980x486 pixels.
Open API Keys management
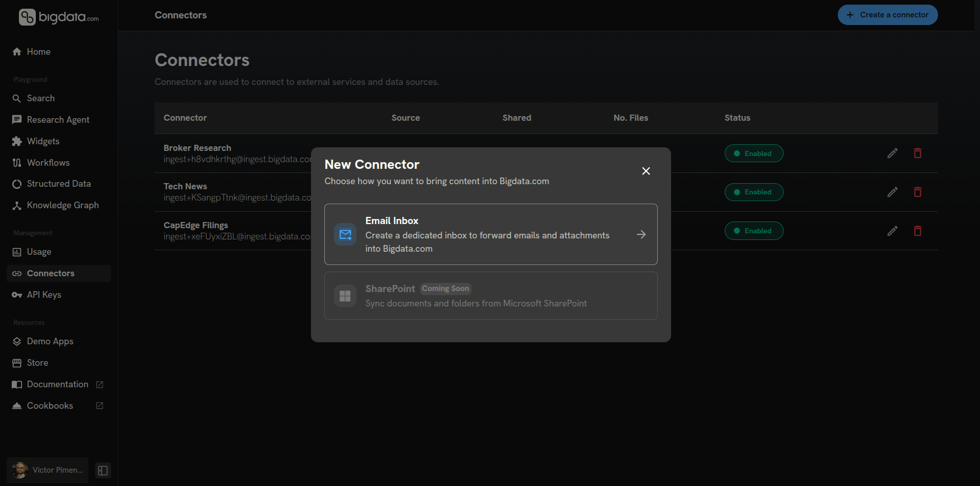click(x=59, y=295)
